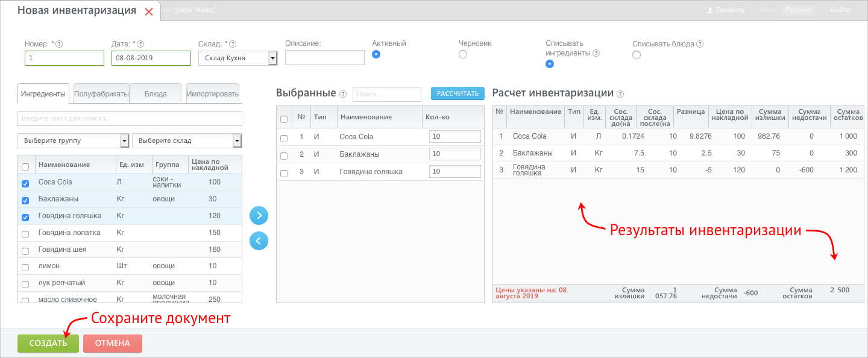The width and height of the screenshot is (868, 358).
Task: Move selected ingredients right with arrow button
Action: pyautogui.click(x=259, y=215)
